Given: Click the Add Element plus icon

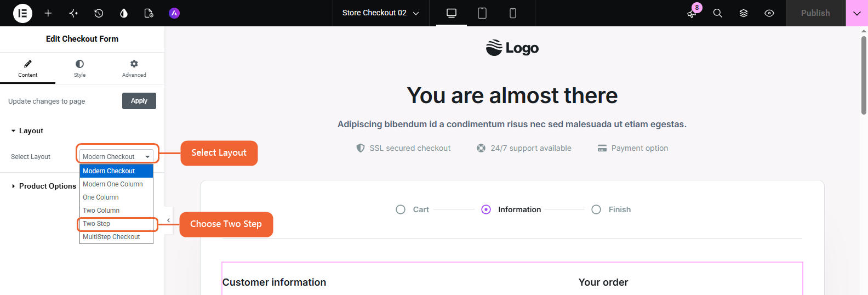Looking at the screenshot, I should point(48,13).
